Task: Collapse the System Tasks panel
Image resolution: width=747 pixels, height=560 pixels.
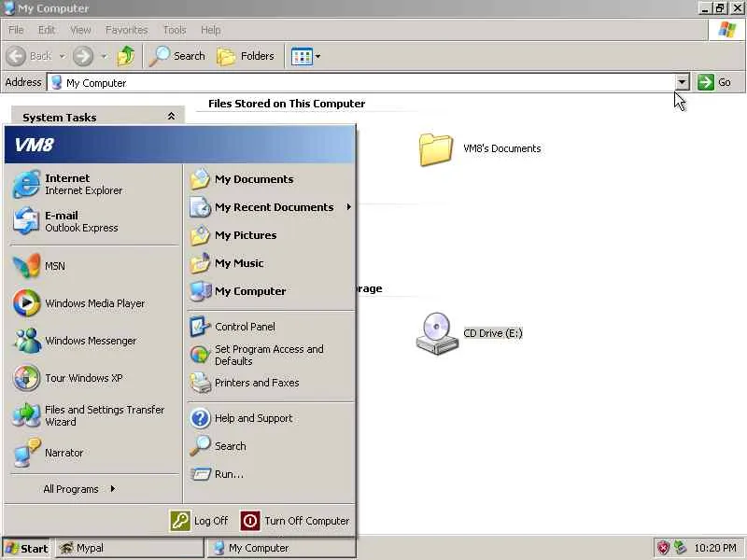Action: tap(171, 117)
